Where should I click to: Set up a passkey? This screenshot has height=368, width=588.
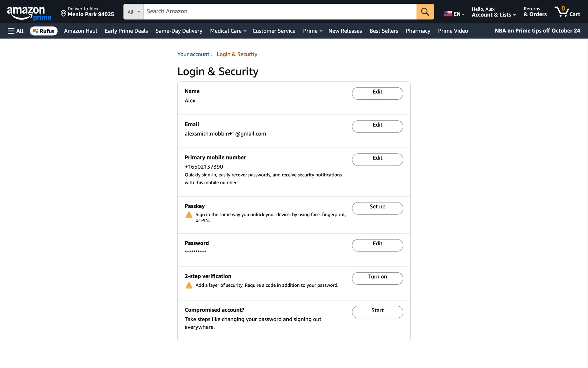coord(377,208)
